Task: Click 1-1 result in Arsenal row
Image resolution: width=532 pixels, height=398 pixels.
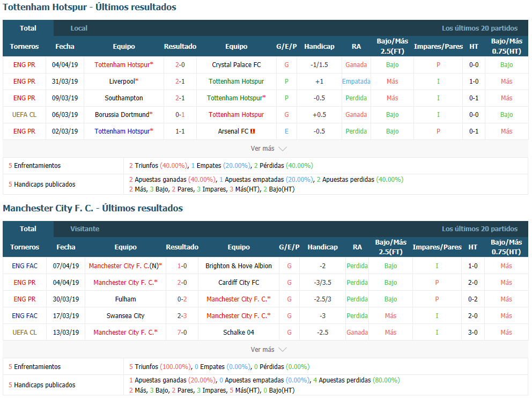Action: [180, 131]
